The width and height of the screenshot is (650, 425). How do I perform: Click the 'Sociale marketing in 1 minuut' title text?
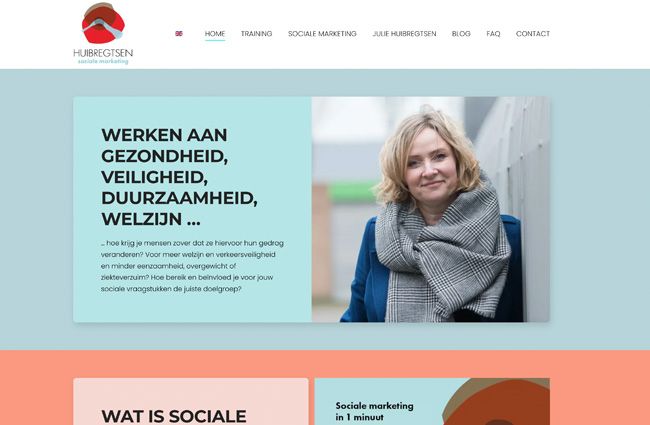click(x=374, y=411)
